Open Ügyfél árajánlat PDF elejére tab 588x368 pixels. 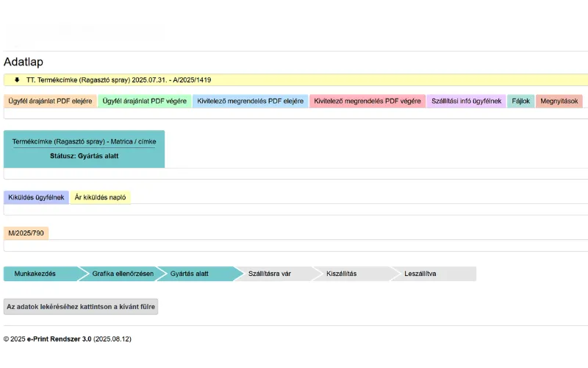(x=50, y=101)
